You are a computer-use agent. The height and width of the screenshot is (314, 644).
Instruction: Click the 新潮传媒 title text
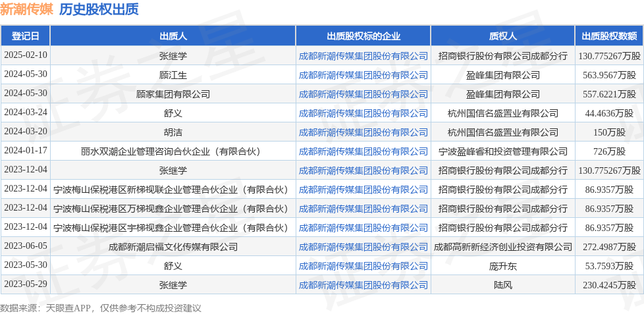27,9
